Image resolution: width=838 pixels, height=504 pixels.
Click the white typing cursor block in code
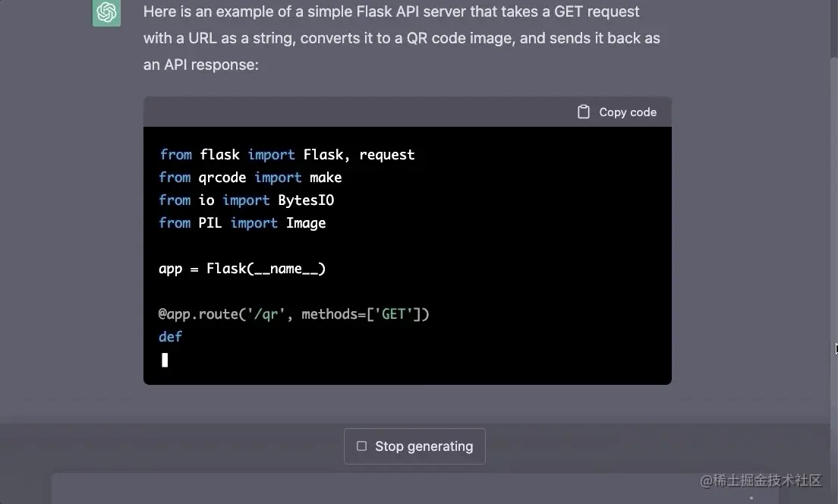point(165,360)
